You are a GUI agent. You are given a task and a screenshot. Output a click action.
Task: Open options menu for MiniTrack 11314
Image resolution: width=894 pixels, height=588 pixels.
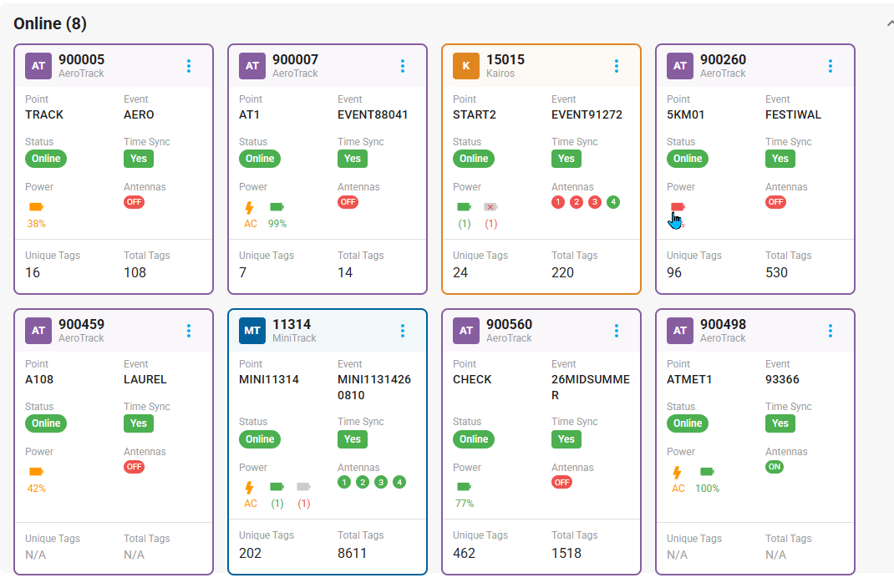tap(403, 331)
